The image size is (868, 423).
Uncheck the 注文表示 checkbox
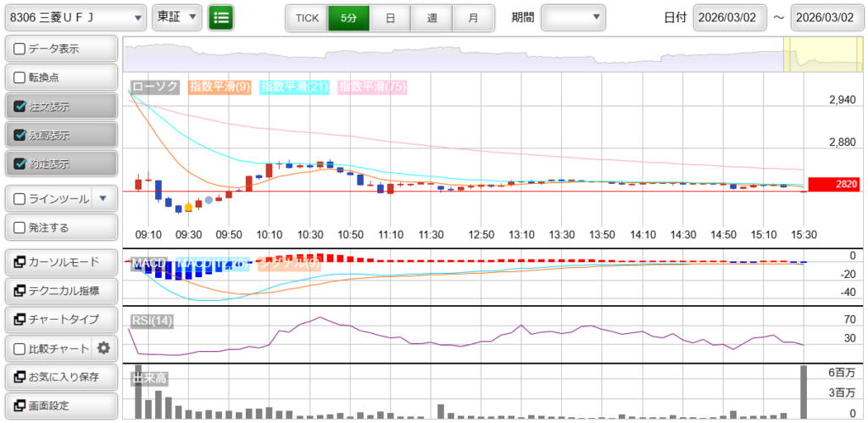pyautogui.click(x=20, y=107)
